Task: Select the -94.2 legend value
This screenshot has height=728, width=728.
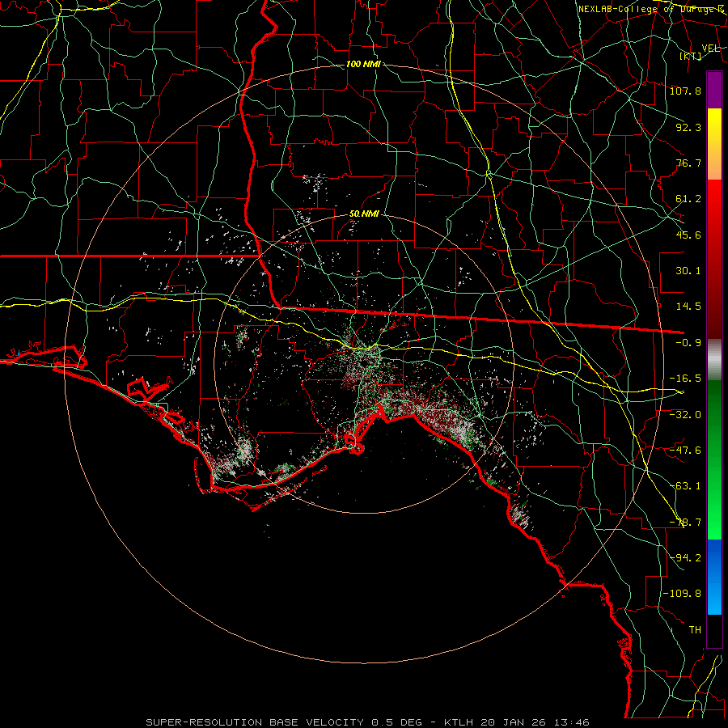Action: [685, 557]
